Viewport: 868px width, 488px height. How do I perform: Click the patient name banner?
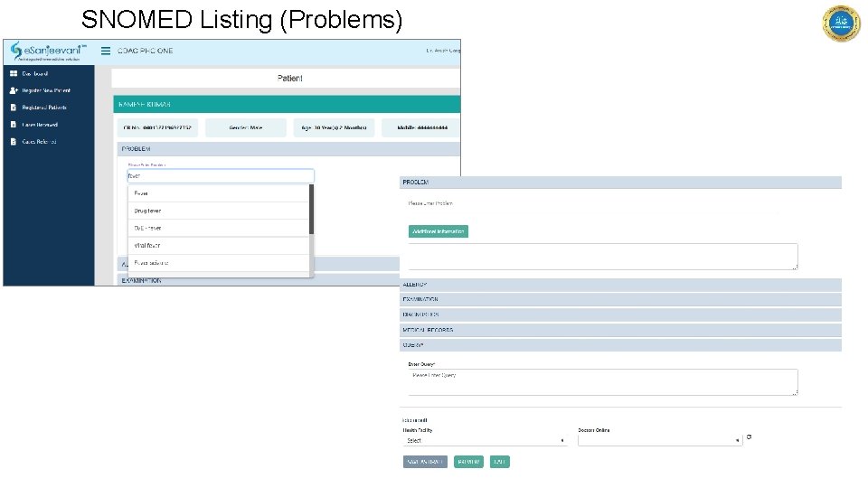(287, 104)
